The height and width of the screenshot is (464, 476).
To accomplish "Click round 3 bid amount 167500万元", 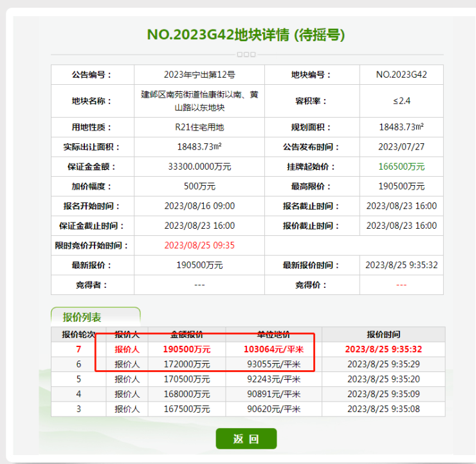I will [187, 409].
